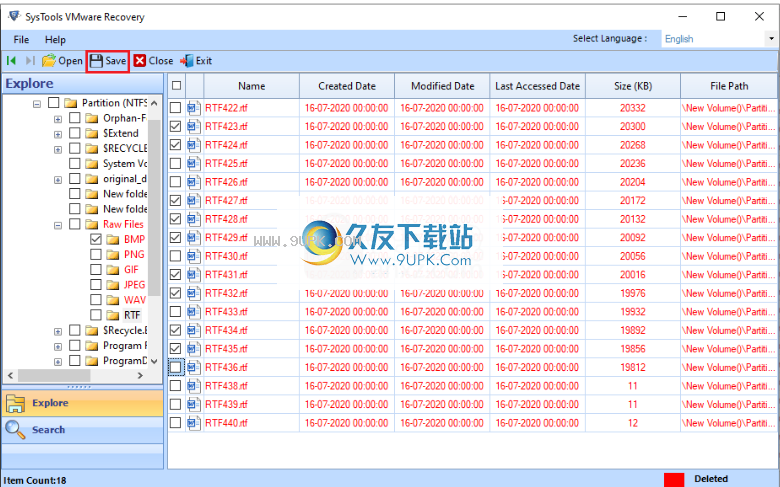Click the Exit toolbar button
The width and height of the screenshot is (780, 487).
(x=196, y=61)
